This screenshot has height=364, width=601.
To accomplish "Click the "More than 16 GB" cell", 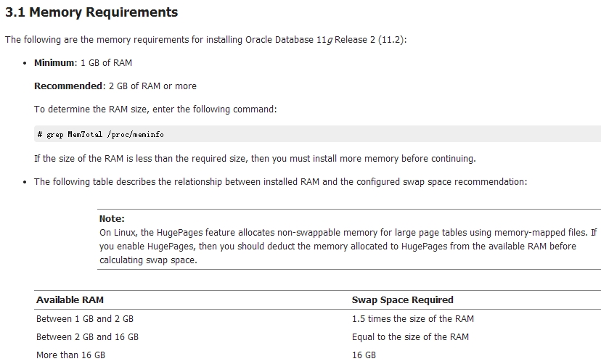I will tap(70, 355).
